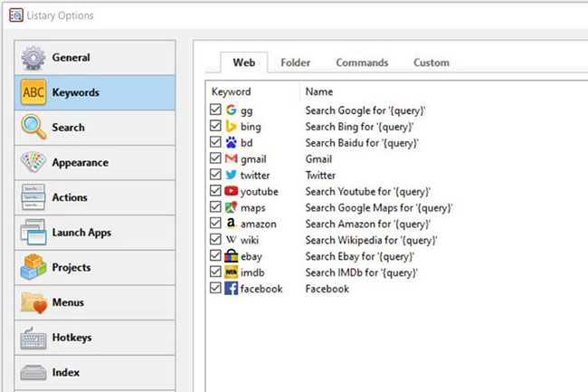The image size is (588, 392).
Task: Switch to the Custom tab
Action: coord(432,62)
